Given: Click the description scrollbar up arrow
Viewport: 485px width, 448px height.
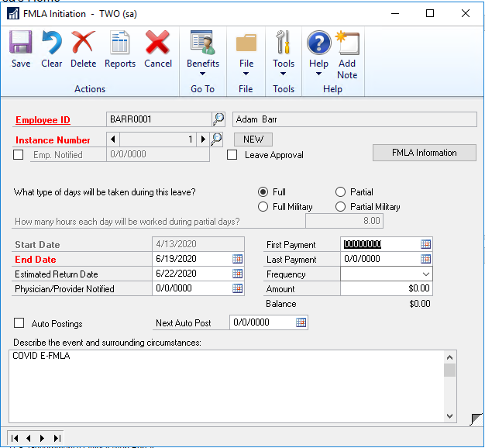Looking at the screenshot, I should point(449,357).
